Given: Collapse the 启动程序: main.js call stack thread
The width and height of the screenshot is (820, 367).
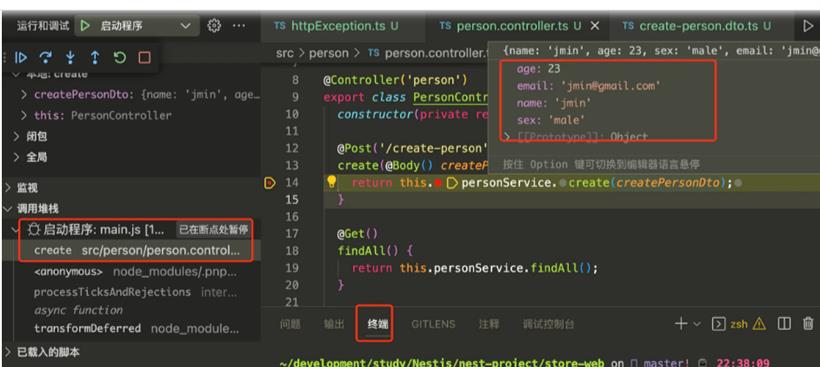Looking at the screenshot, I should click(14, 229).
